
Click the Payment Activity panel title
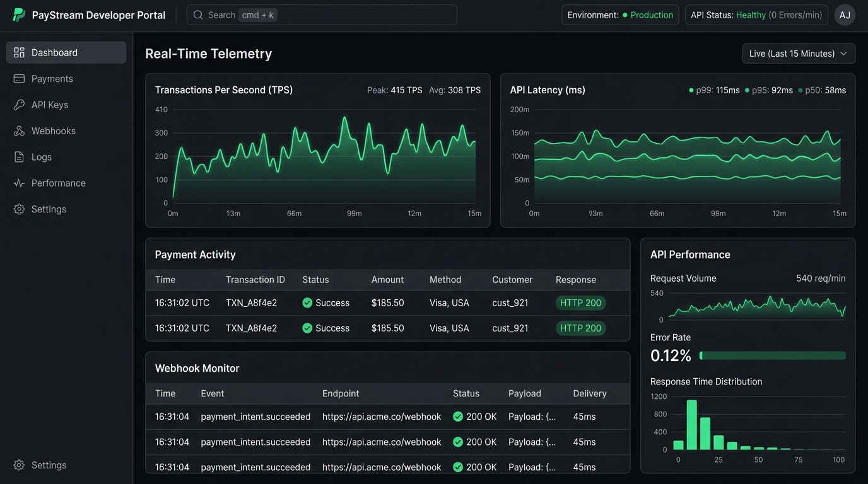[x=195, y=255]
